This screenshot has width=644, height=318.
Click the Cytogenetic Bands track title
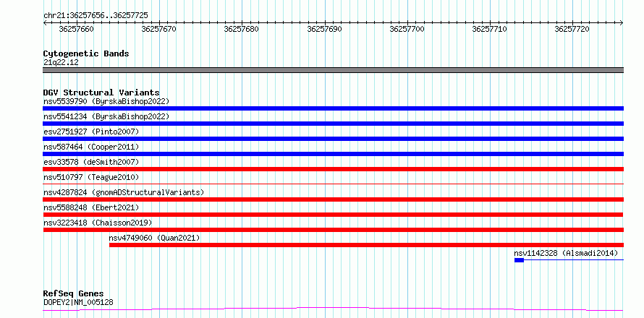pyautogui.click(x=86, y=53)
